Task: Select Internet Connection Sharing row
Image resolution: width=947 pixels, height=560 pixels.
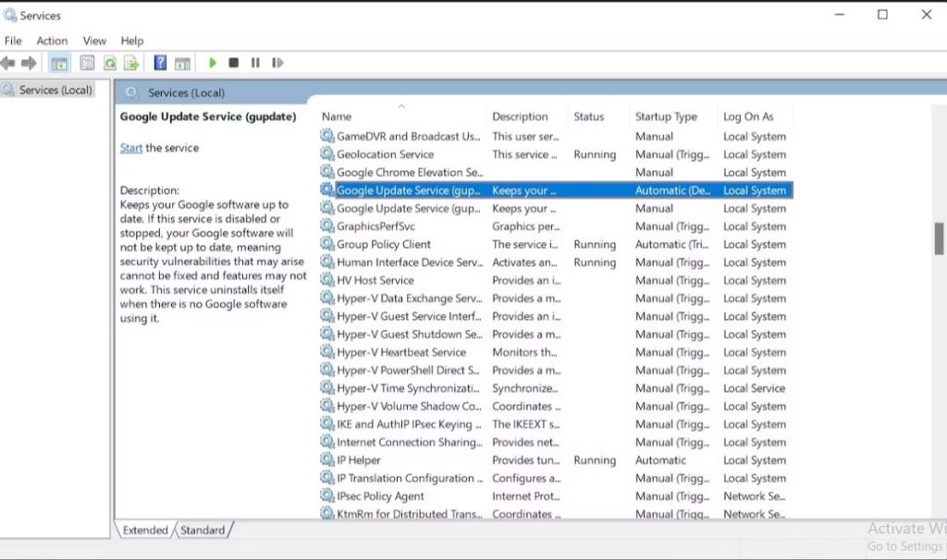Action: 556,443
